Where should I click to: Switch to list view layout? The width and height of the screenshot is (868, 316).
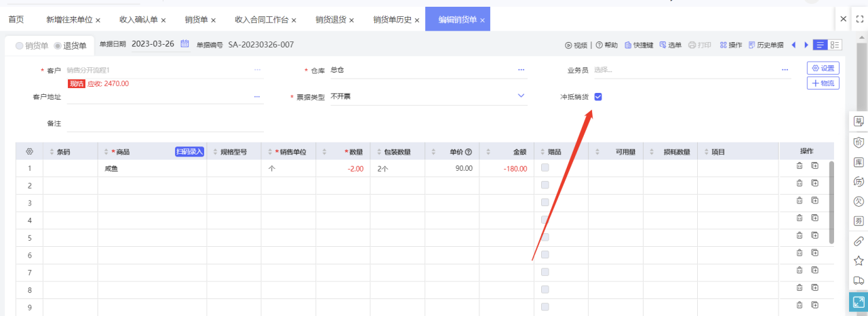pyautogui.click(x=820, y=45)
